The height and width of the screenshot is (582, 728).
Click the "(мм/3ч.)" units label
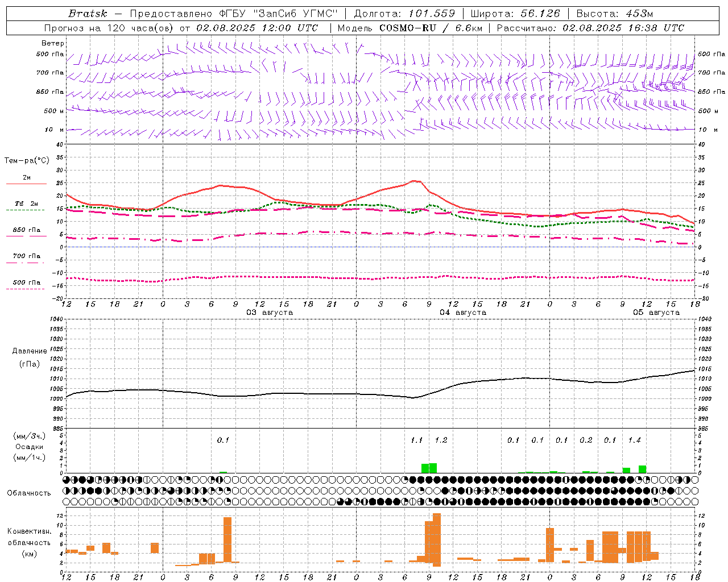tap(30, 436)
